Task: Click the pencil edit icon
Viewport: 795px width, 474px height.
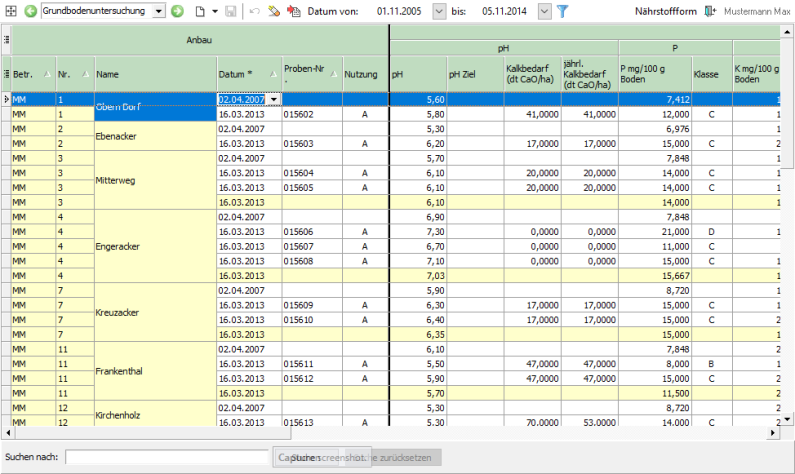Action: 273,11
